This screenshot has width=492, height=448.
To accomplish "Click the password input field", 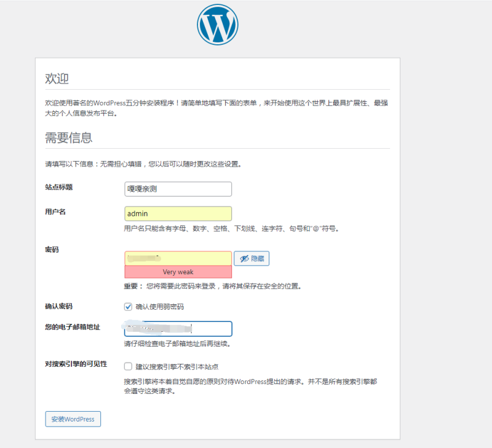I will coord(178,258).
